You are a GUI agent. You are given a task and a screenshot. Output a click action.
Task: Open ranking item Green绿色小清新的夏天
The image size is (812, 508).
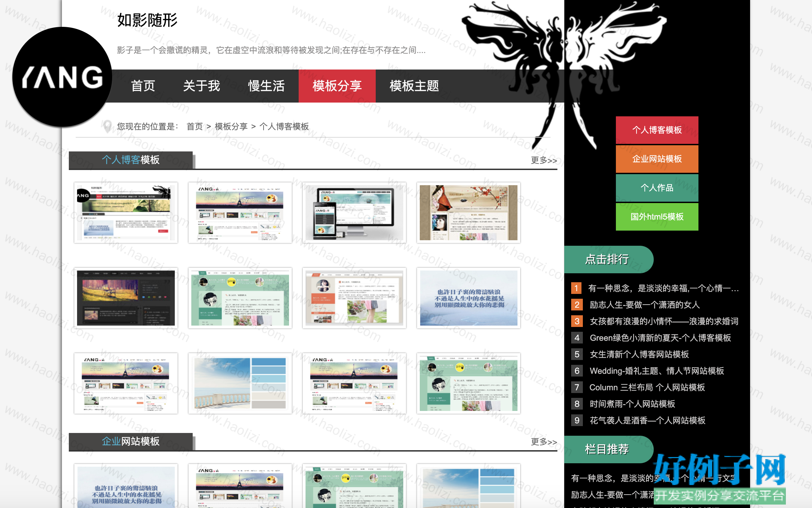pyautogui.click(x=660, y=338)
